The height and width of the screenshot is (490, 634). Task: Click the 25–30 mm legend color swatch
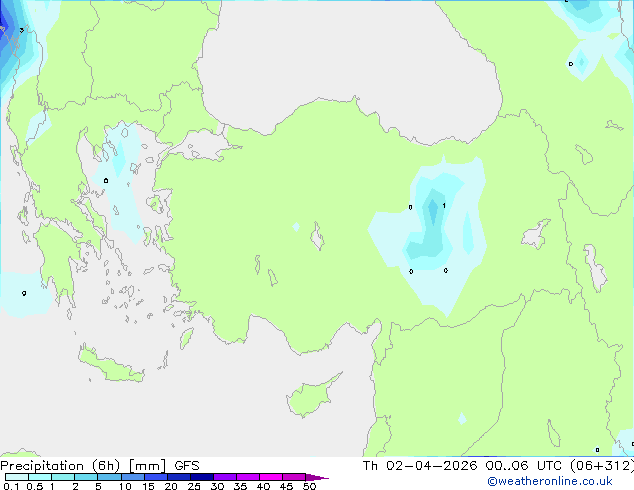pyautogui.click(x=201, y=477)
